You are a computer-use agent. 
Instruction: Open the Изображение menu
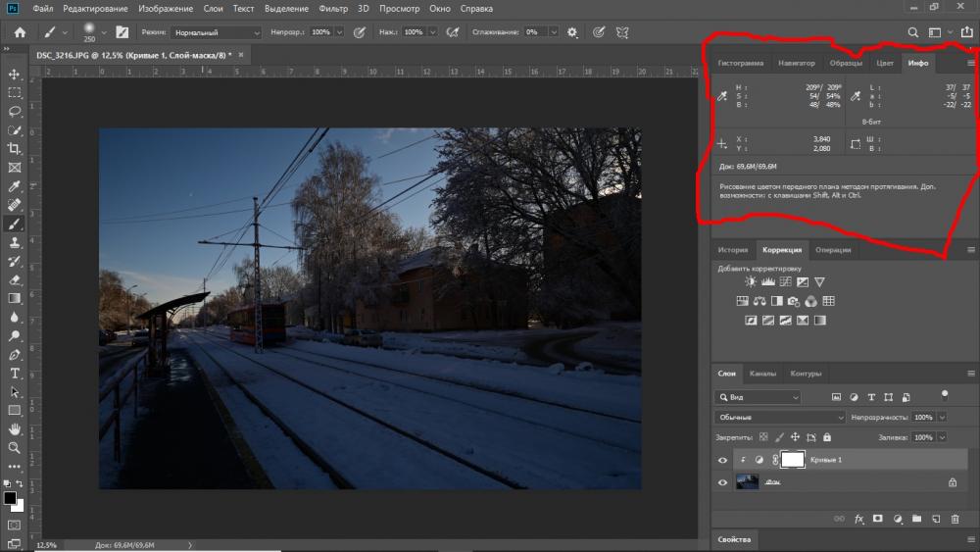tap(166, 9)
